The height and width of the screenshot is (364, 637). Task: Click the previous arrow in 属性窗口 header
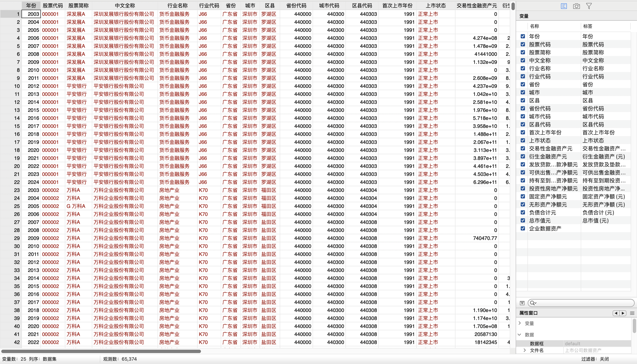click(616, 313)
